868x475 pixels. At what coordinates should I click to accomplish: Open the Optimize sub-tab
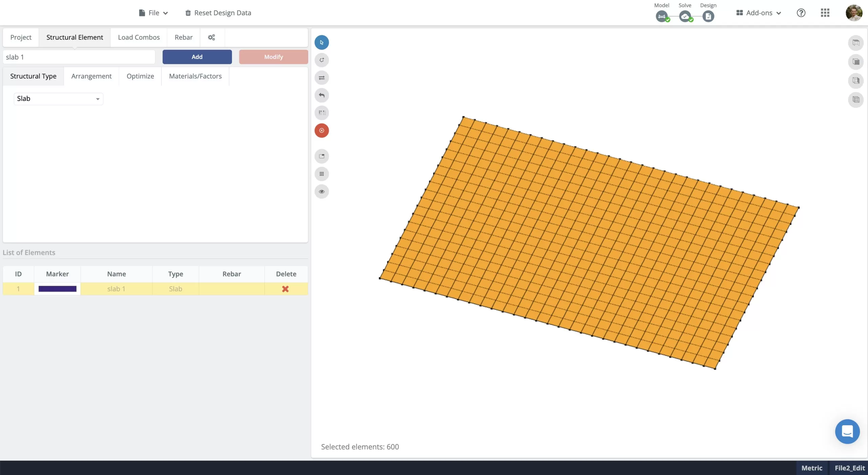click(x=140, y=76)
